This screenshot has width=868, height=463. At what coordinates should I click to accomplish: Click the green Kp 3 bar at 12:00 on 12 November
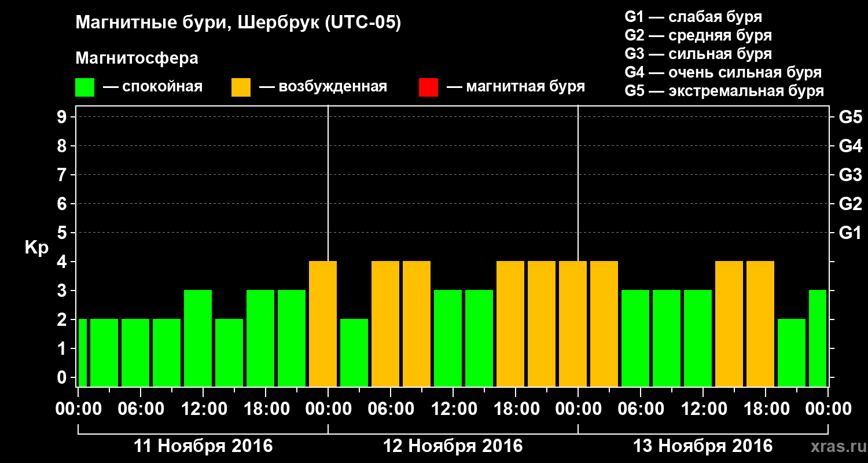click(x=448, y=338)
